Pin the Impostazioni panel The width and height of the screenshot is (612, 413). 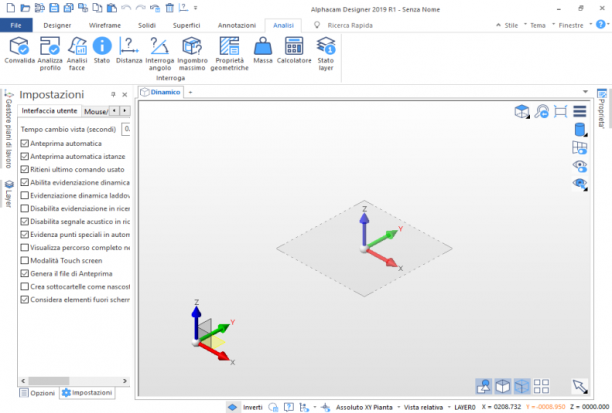click(113, 94)
